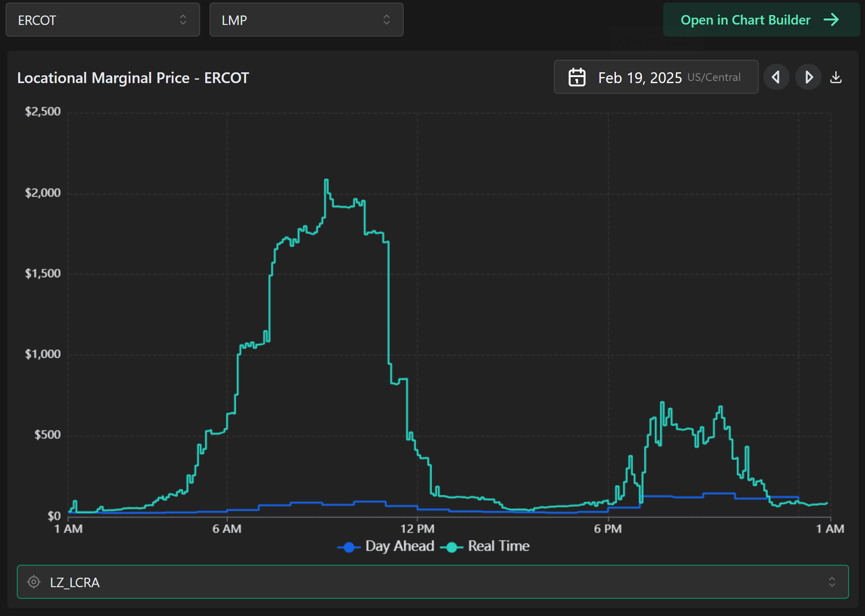Click chevron arrows on ERCOT dropdown
The width and height of the screenshot is (865, 616).
click(x=183, y=20)
